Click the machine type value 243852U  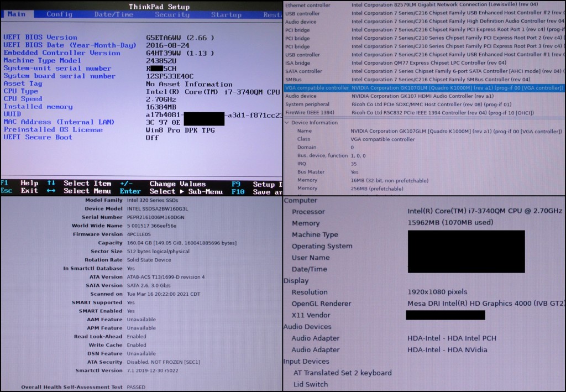point(161,61)
